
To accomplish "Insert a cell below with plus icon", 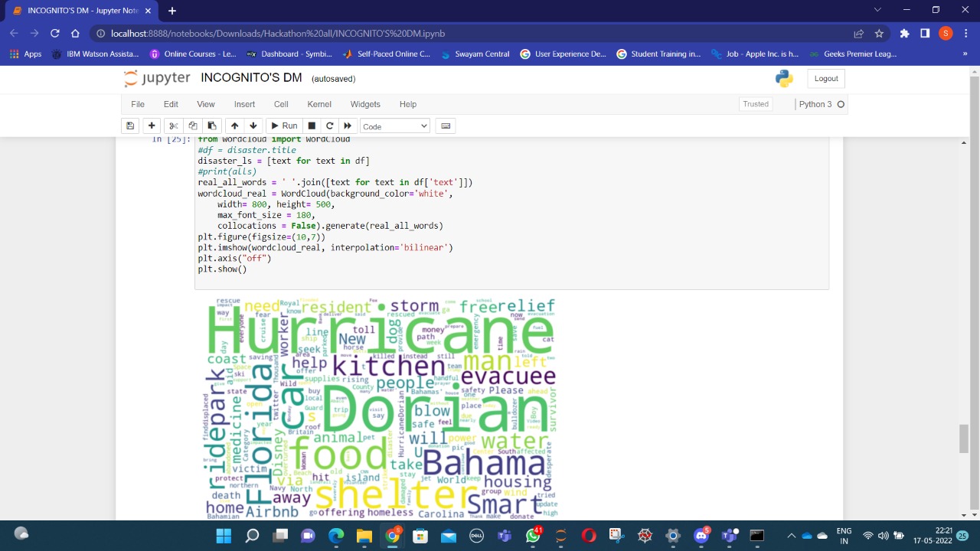I will pos(152,126).
